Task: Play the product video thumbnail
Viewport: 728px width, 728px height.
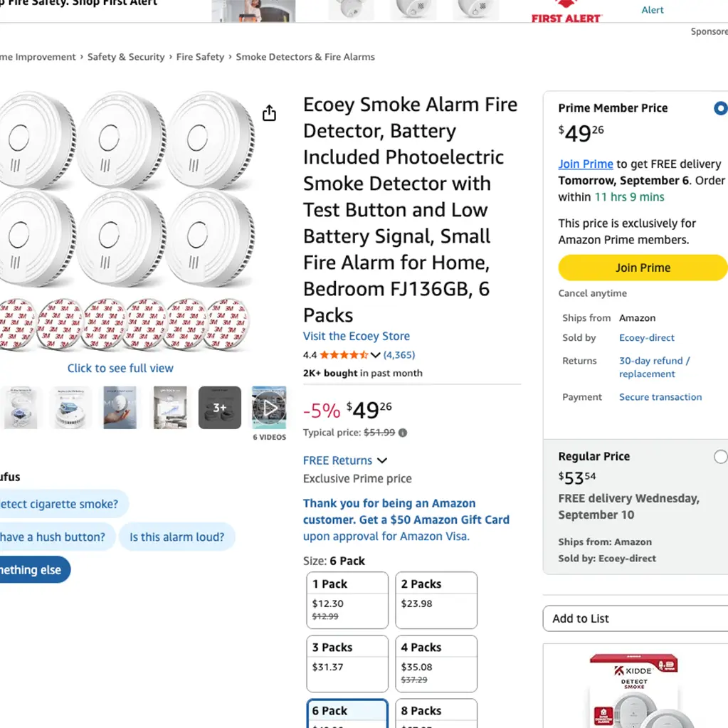Action: coord(269,408)
